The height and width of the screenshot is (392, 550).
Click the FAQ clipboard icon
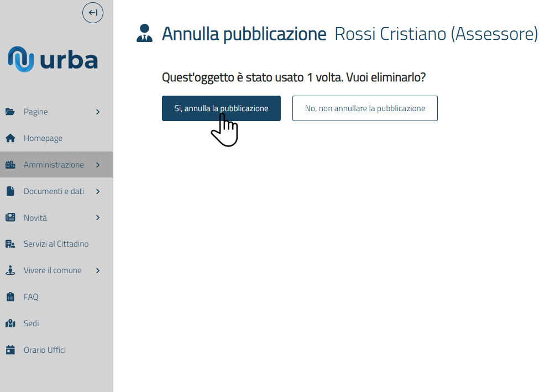coord(11,297)
